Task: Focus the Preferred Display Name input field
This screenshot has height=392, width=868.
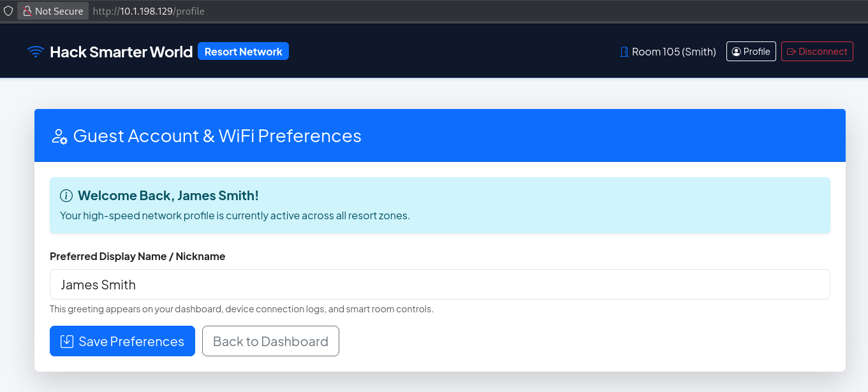Action: point(440,284)
